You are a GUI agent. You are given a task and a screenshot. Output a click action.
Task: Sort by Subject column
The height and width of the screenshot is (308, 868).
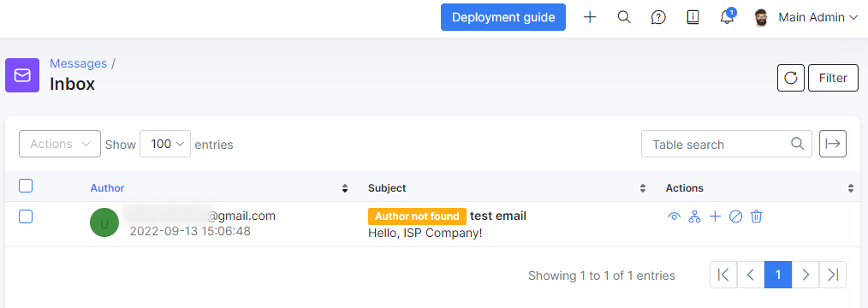pyautogui.click(x=387, y=188)
